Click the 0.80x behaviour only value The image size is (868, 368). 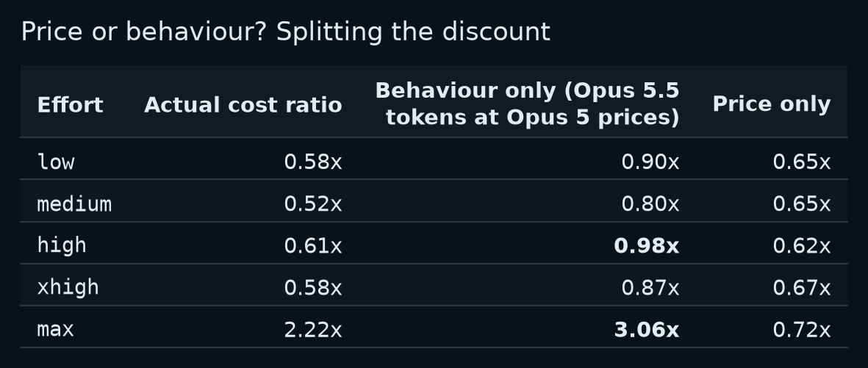(650, 203)
